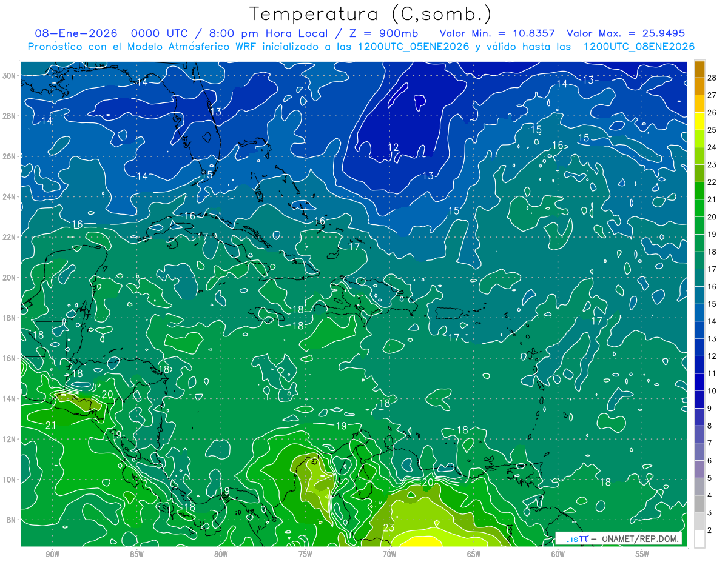Click the "12" contour label on the map
The width and height of the screenshot is (728, 562).
[394, 147]
